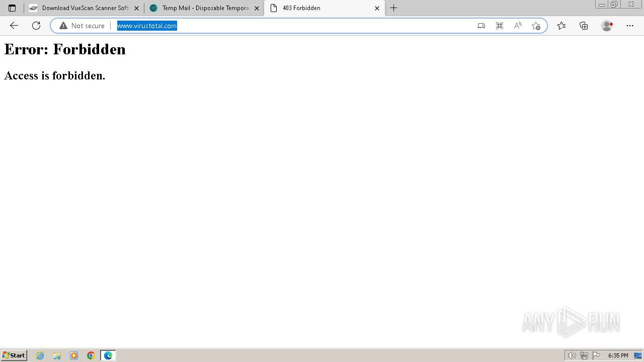Screen dimensions: 644x362
Task: Click the Show desktop button
Action: [638, 355]
